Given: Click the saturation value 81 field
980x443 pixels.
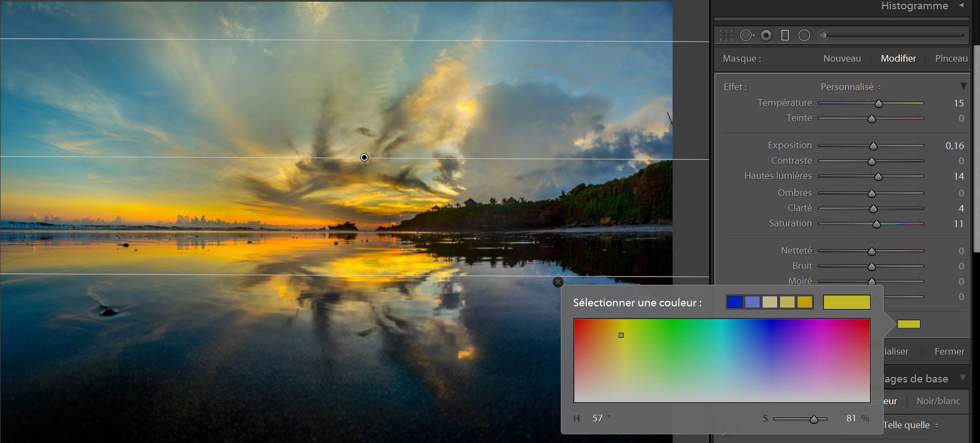Looking at the screenshot, I should pyautogui.click(x=851, y=418).
